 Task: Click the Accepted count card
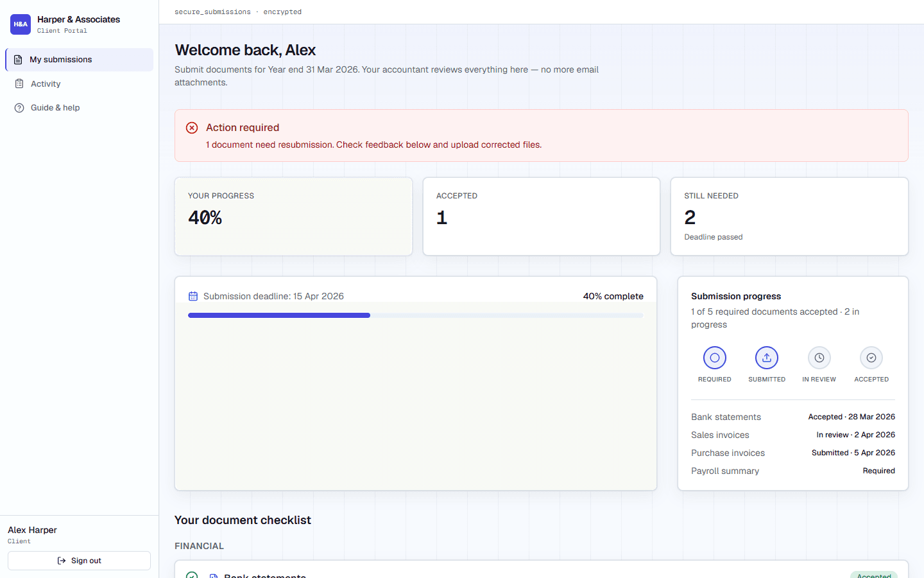coord(542,216)
